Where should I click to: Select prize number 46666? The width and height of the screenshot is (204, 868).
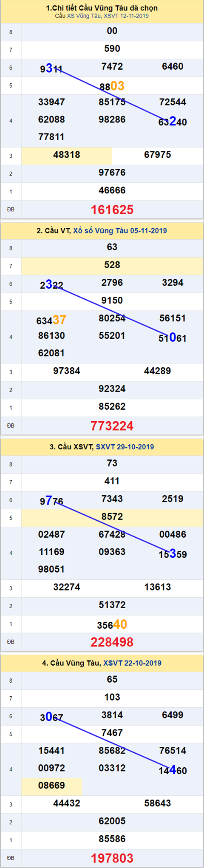click(x=112, y=190)
